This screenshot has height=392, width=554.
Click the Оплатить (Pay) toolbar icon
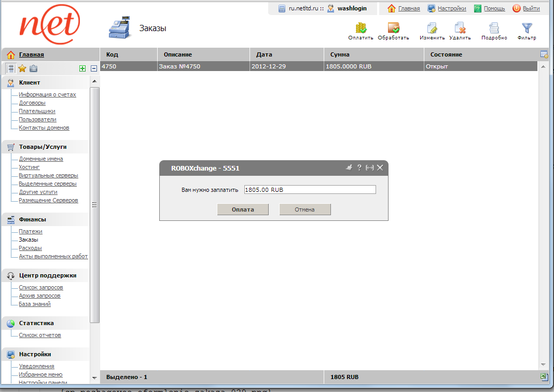pyautogui.click(x=361, y=29)
